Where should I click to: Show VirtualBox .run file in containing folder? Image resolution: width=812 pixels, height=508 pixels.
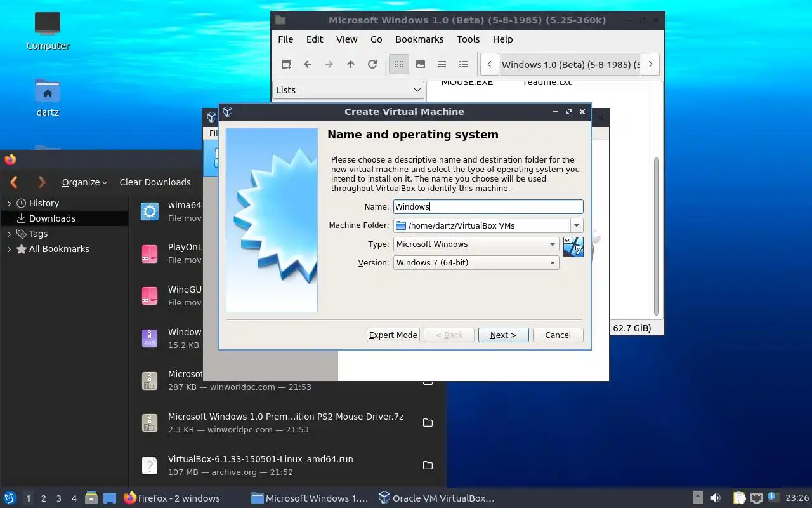pos(428,465)
